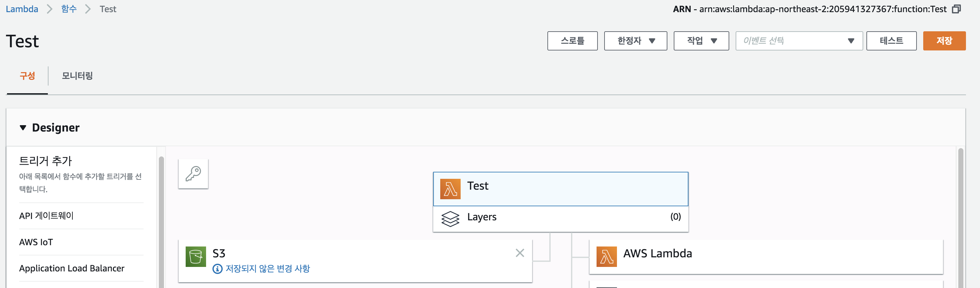Select the Layers row

pyautogui.click(x=561, y=219)
